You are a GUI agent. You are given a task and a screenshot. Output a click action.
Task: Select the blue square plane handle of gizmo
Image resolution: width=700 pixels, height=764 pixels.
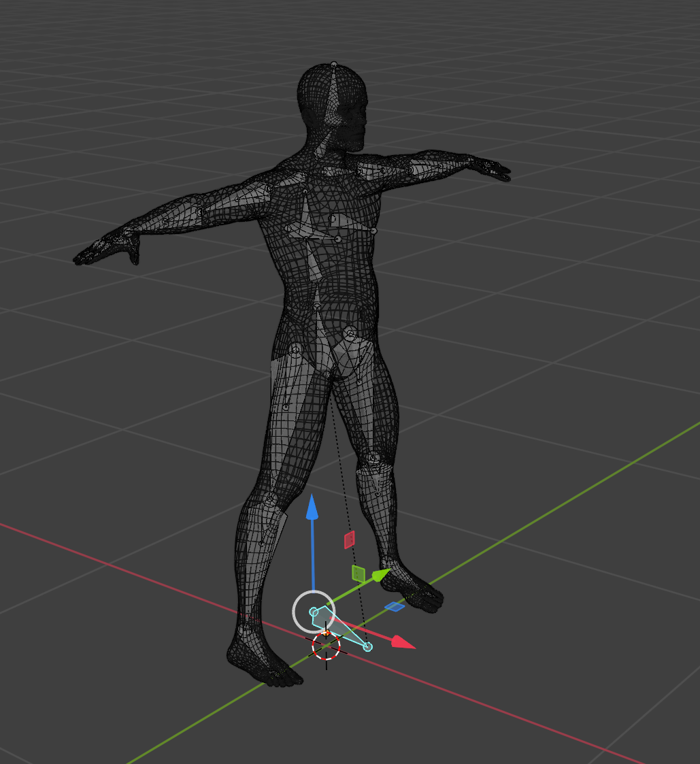click(394, 607)
